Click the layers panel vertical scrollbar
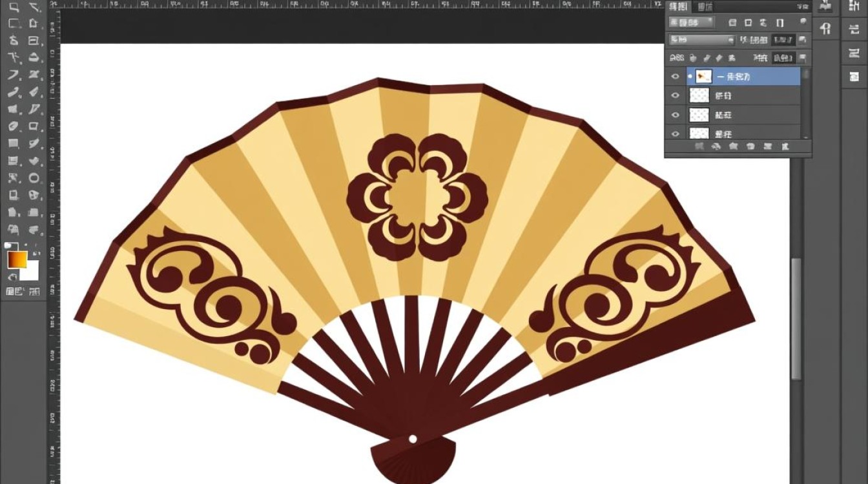The height and width of the screenshot is (484, 868). (805, 102)
